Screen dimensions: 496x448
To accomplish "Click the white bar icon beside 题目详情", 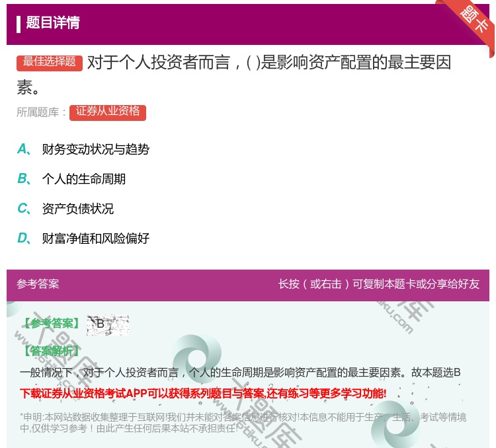I will coord(19,24).
